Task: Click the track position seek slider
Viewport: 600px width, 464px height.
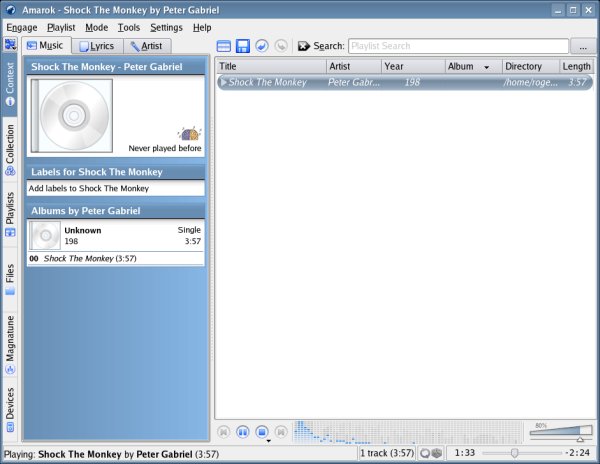Action: click(522, 453)
